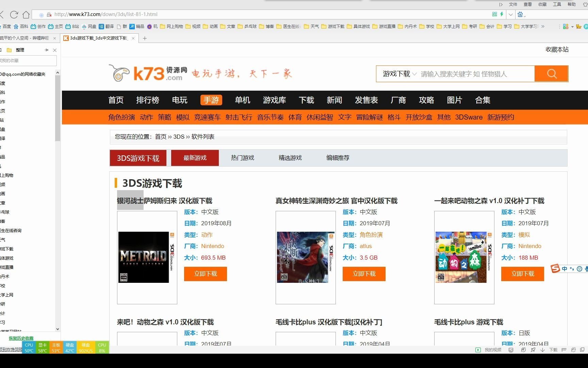The image size is (588, 368).
Task: Open the 文件 browser menu
Action: pos(513,4)
